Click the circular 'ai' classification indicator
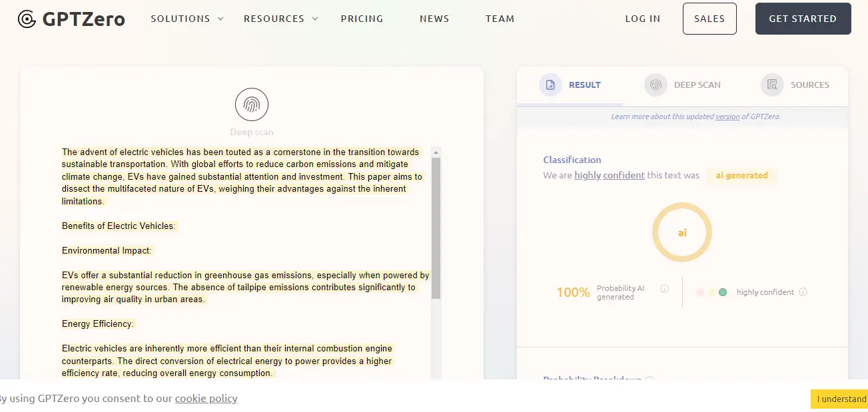Screen dimensions: 868x412 pyautogui.click(x=681, y=232)
